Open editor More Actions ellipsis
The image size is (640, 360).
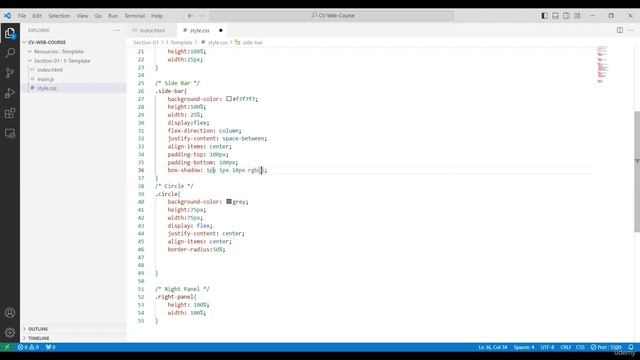click(631, 30)
